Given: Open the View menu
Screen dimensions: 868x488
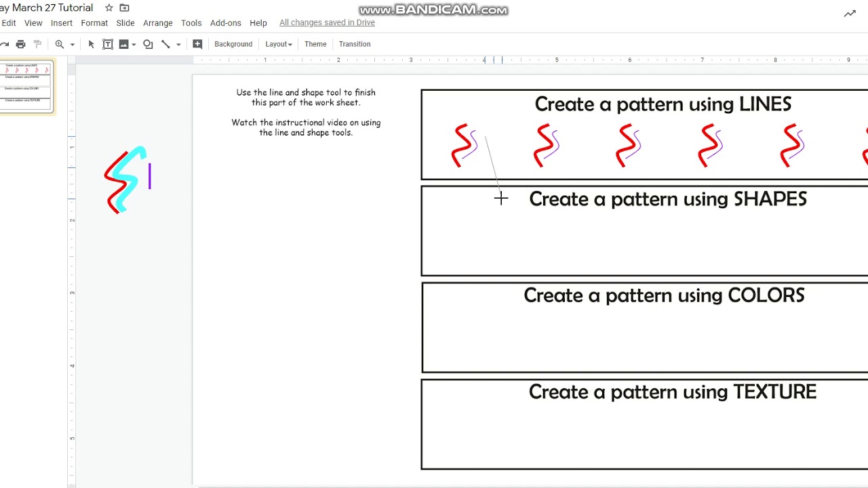Looking at the screenshot, I should 33,23.
